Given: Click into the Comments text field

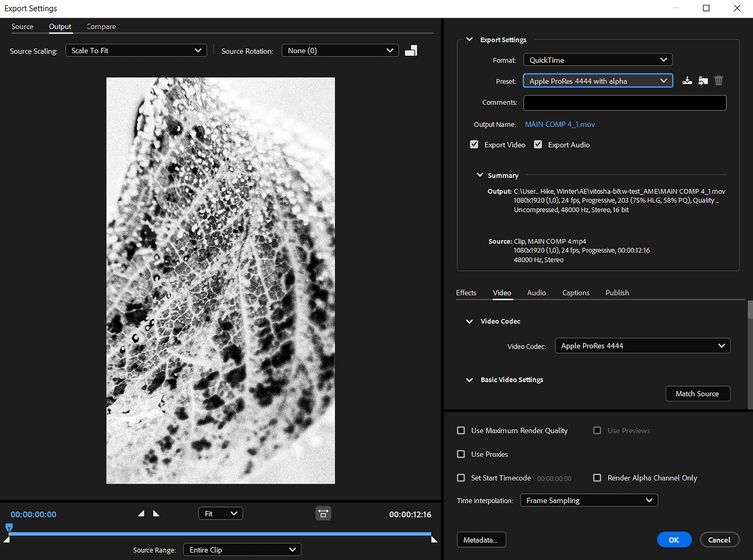Looking at the screenshot, I should (624, 103).
